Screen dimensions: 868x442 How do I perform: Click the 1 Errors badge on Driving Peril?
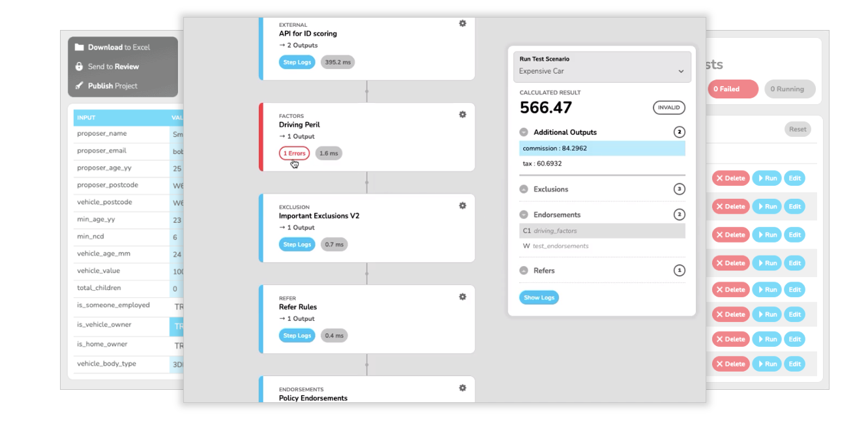pos(294,153)
